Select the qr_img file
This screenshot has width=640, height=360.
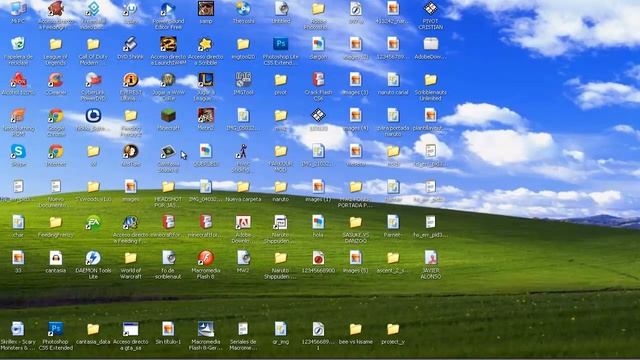click(x=280, y=329)
